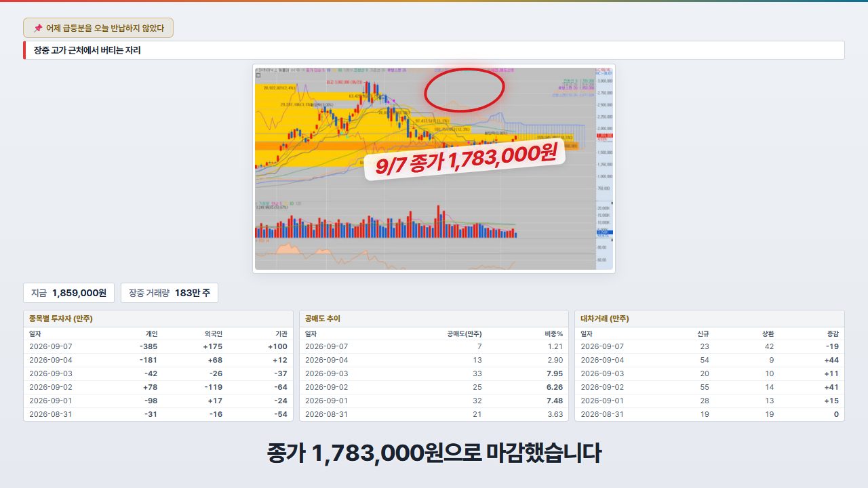Click short-sale ratio 7.95 for 2026-09-03
The width and height of the screenshot is (868, 488).
555,373
